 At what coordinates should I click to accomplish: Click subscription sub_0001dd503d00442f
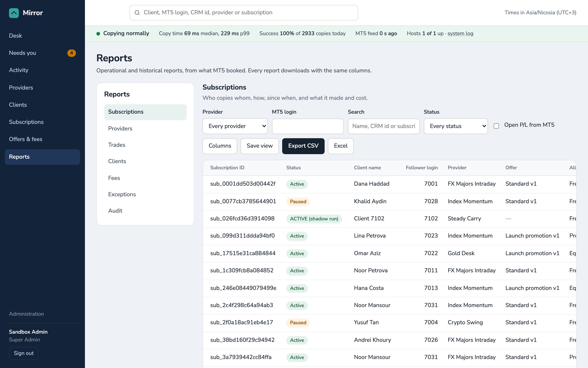pos(243,184)
